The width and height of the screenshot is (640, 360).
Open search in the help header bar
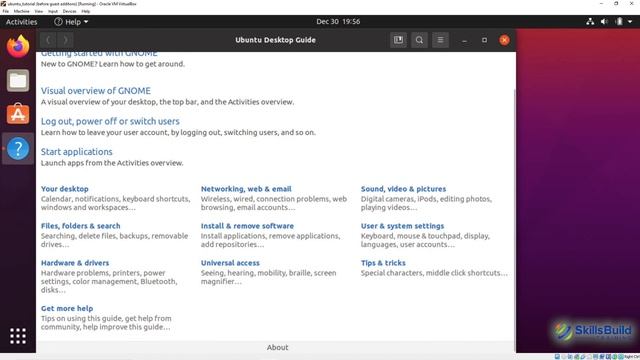(x=419, y=40)
